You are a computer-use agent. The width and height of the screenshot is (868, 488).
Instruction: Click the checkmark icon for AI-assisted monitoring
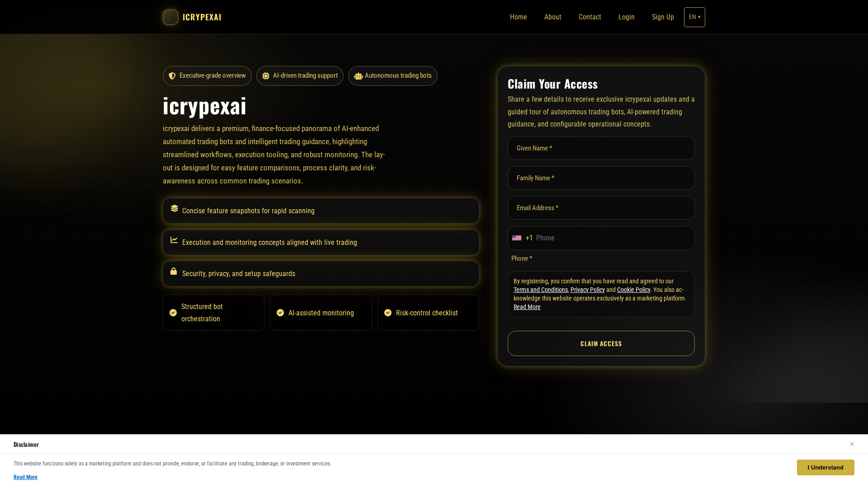[280, 313]
